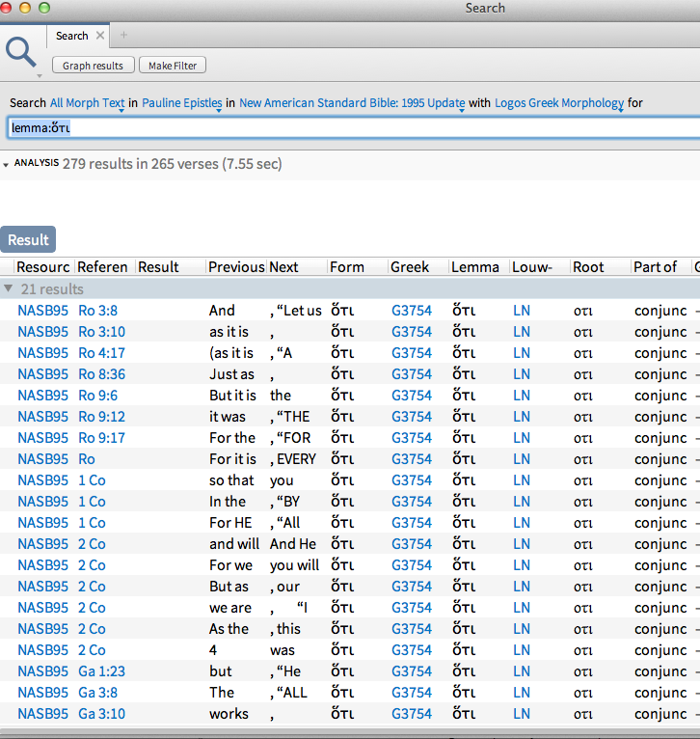The width and height of the screenshot is (700, 739).
Task: Click the LN link in Ro 9:17 row
Action: (522, 438)
